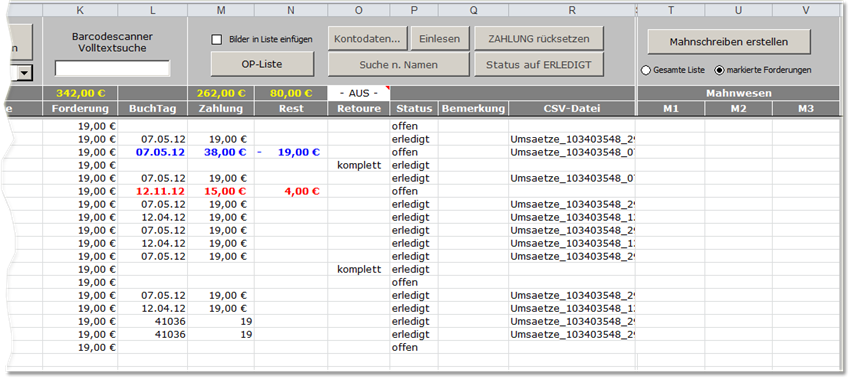850x379 pixels.
Task: Click the Bemerkung table header
Action: [474, 108]
